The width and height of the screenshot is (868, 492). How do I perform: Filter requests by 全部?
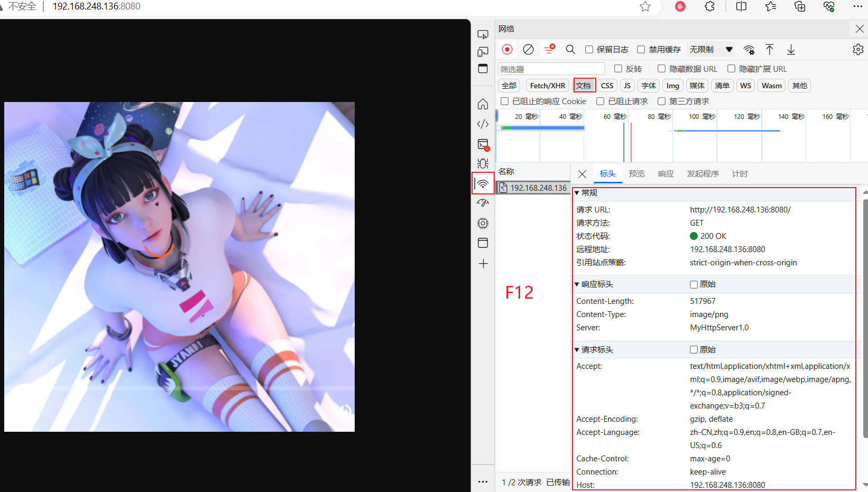point(509,86)
